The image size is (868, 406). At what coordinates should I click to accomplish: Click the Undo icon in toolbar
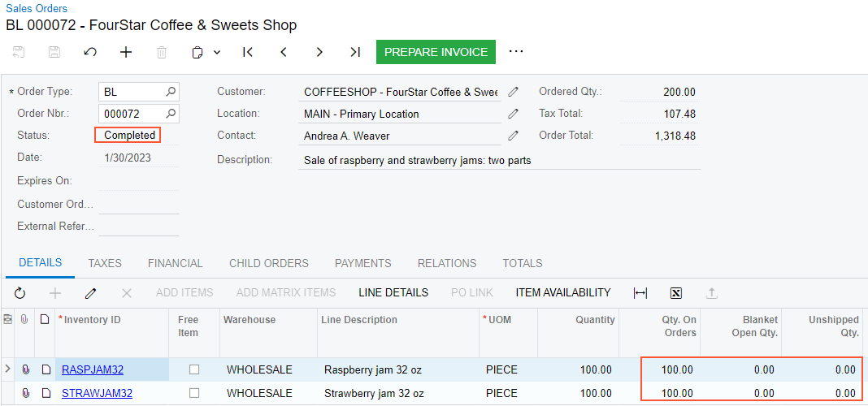90,52
